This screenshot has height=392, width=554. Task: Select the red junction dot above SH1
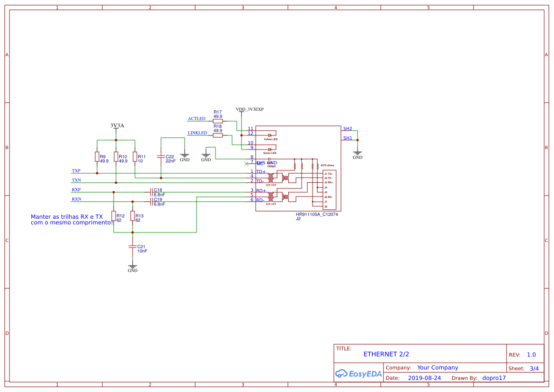pyautogui.click(x=357, y=140)
